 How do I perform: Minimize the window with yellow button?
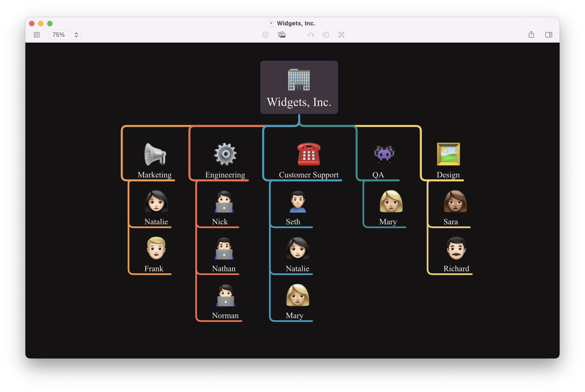[x=41, y=24]
